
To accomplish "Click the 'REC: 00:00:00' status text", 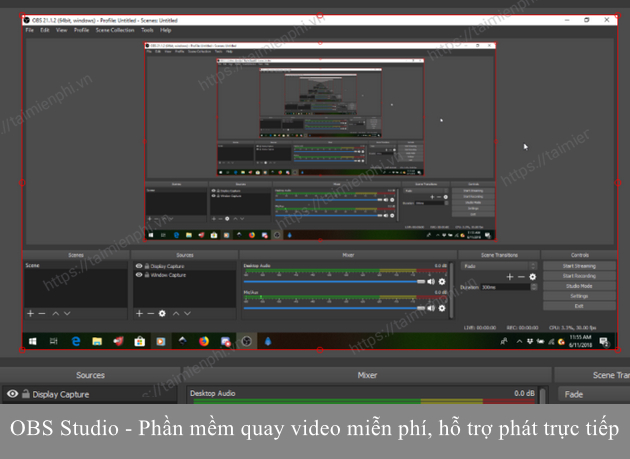I will (x=522, y=328).
